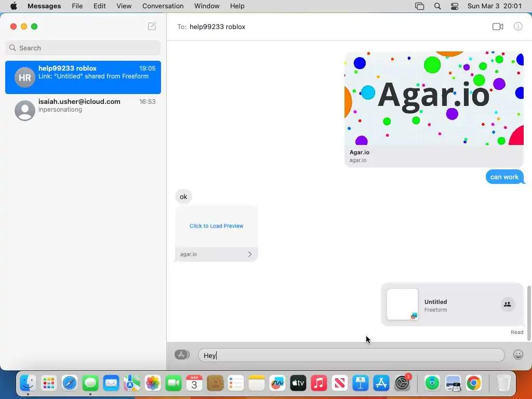The width and height of the screenshot is (532, 399).
Task: Open Mail from the Dock
Action: click(111, 383)
